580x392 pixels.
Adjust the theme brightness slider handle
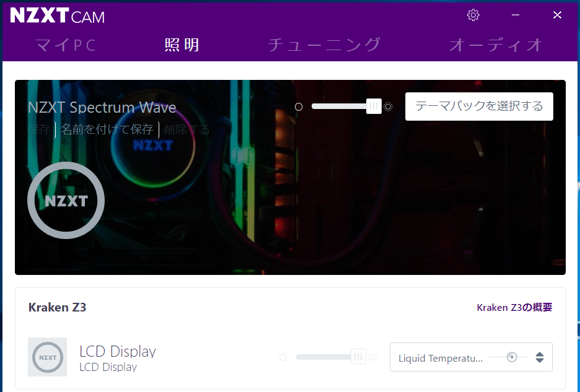[374, 107]
